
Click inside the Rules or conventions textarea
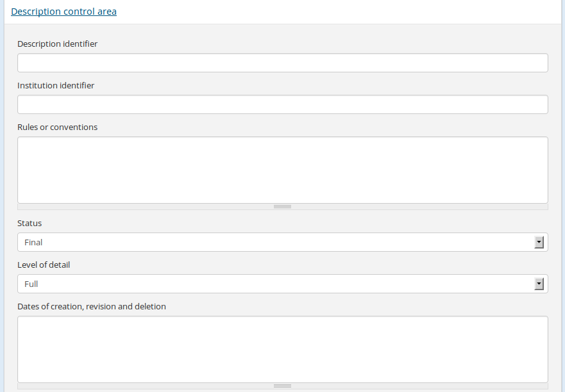[x=282, y=170]
